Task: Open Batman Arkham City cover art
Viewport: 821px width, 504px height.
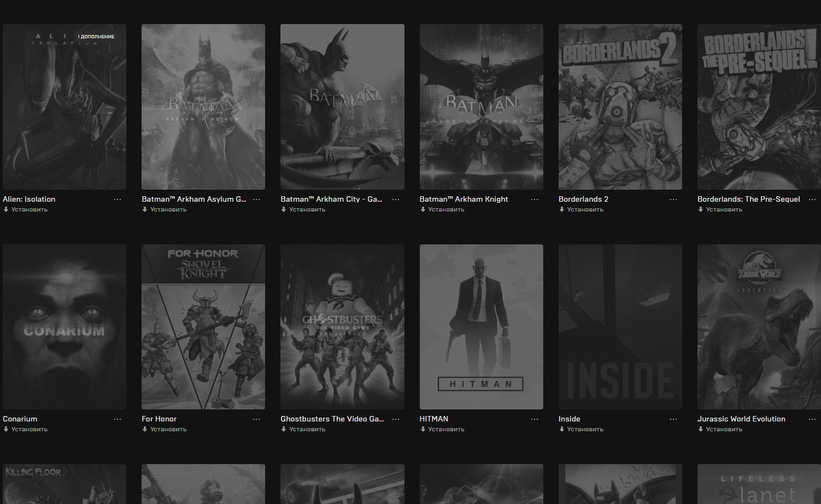Action: (342, 107)
